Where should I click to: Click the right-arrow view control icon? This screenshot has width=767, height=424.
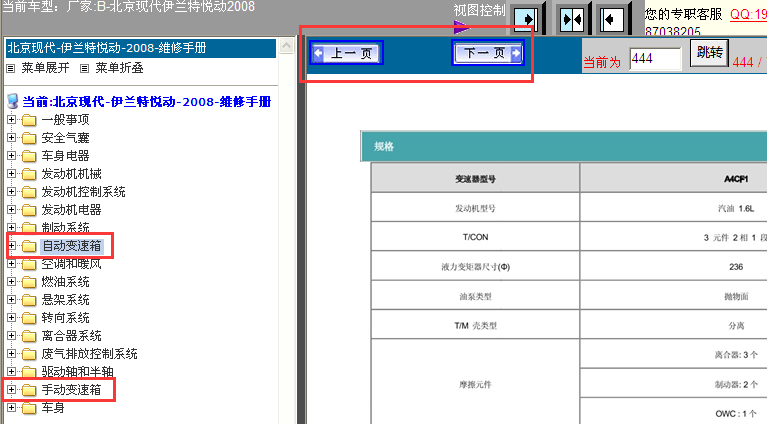pos(527,19)
